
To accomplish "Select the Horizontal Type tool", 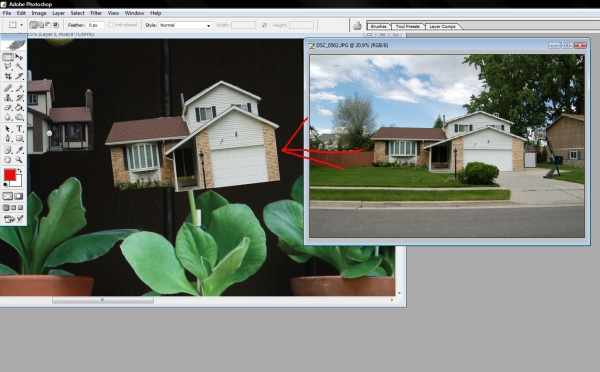I will tap(19, 129).
